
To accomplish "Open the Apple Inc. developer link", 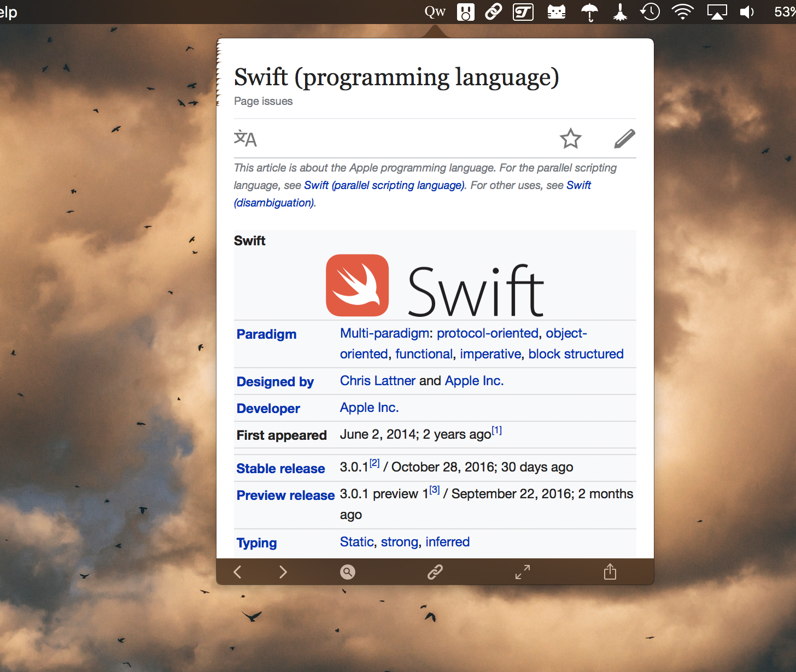I will coord(369,408).
